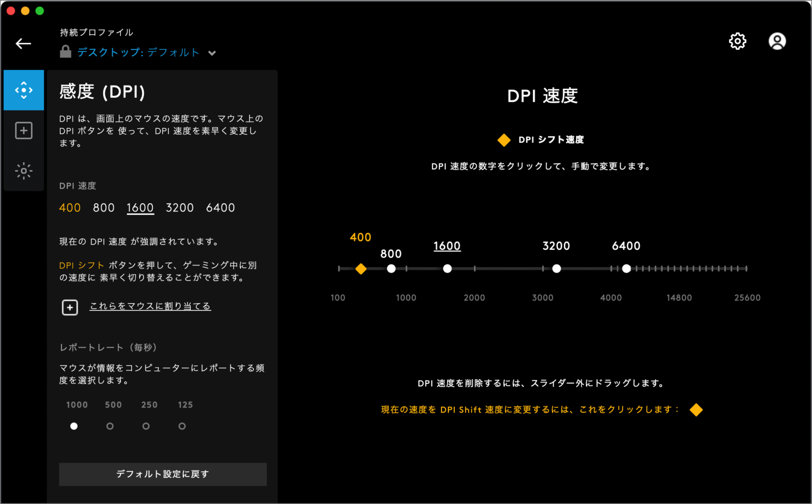The height and width of the screenshot is (504, 812).
Task: Click the DPI シフト速度 diamond legend icon
Action: click(x=504, y=140)
